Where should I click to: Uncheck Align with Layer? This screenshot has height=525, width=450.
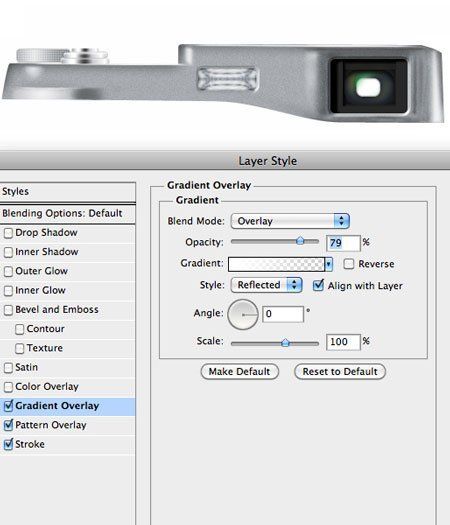[x=318, y=286]
